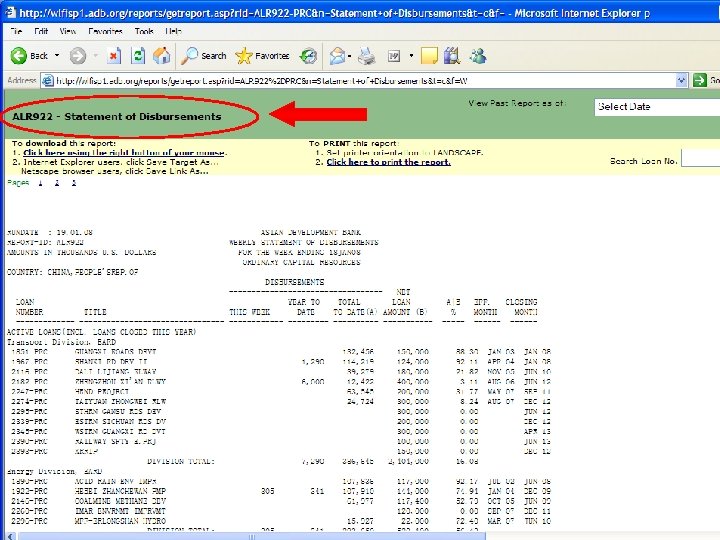Open the Tools menu
Viewport: 720px width, 540px height.
[x=144, y=31]
